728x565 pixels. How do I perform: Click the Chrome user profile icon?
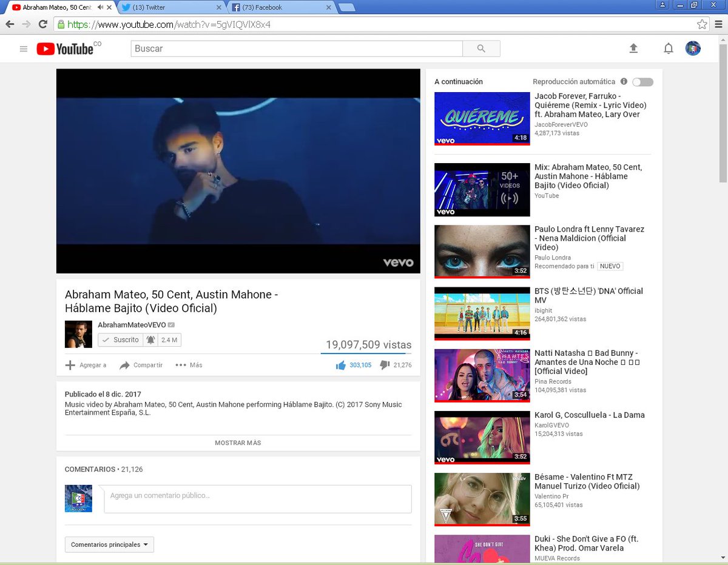(662, 4)
